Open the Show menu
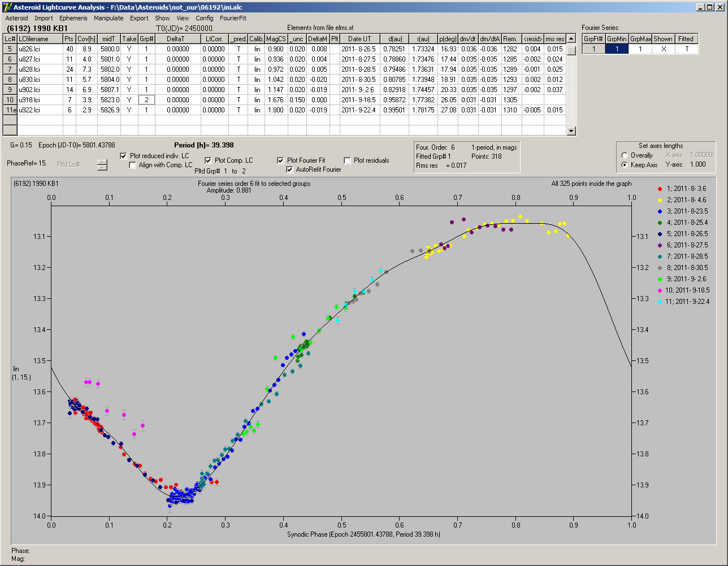 (x=162, y=18)
